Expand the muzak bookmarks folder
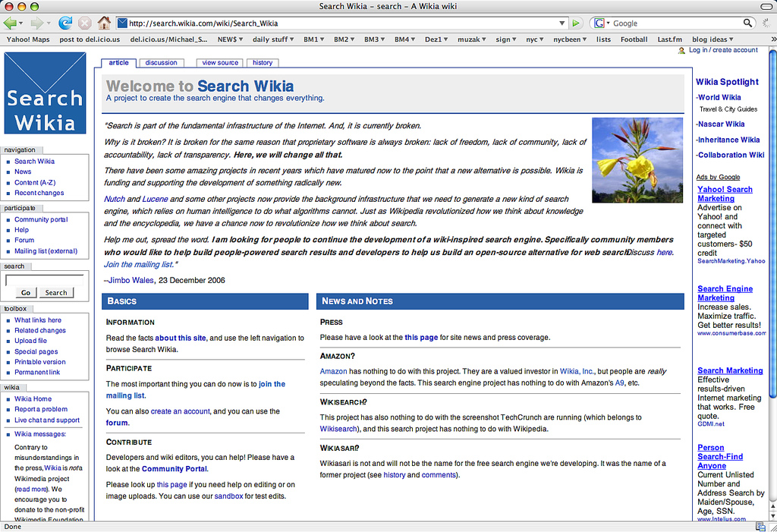 [x=471, y=39]
